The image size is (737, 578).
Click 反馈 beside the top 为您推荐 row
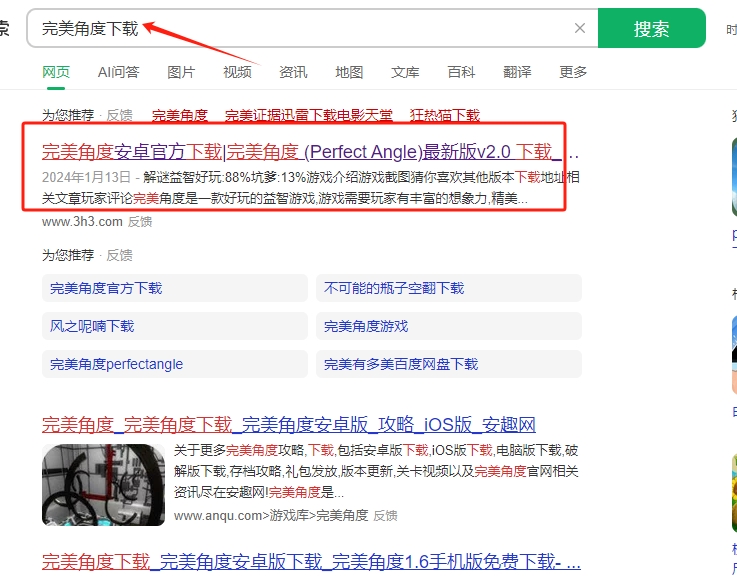click(119, 115)
